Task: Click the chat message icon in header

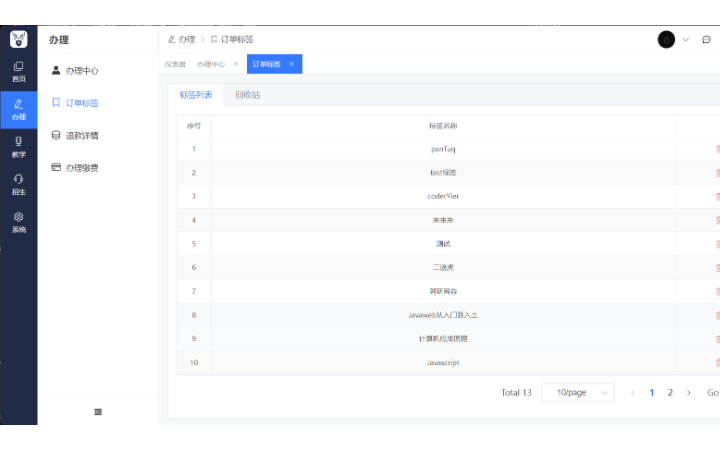Action: pos(706,40)
